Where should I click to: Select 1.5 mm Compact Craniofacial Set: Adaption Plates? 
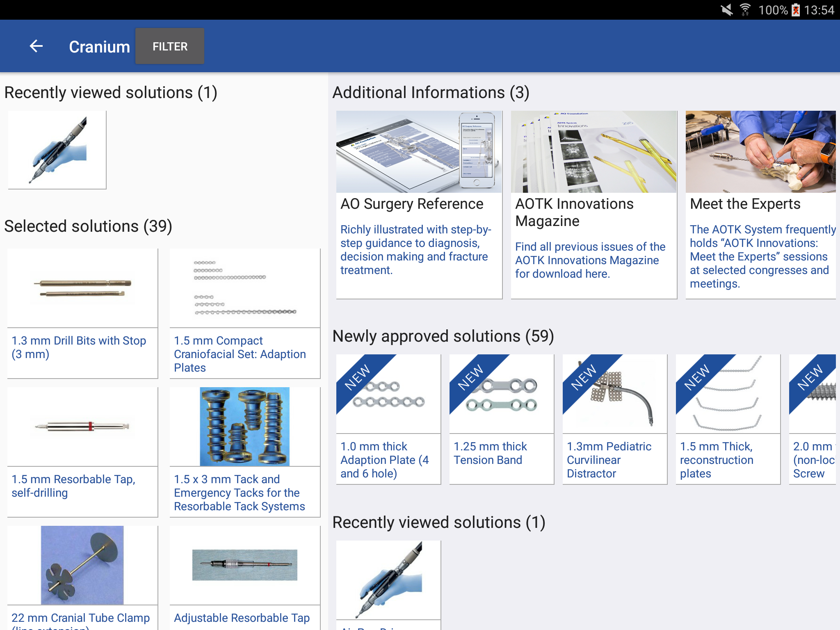click(245, 313)
